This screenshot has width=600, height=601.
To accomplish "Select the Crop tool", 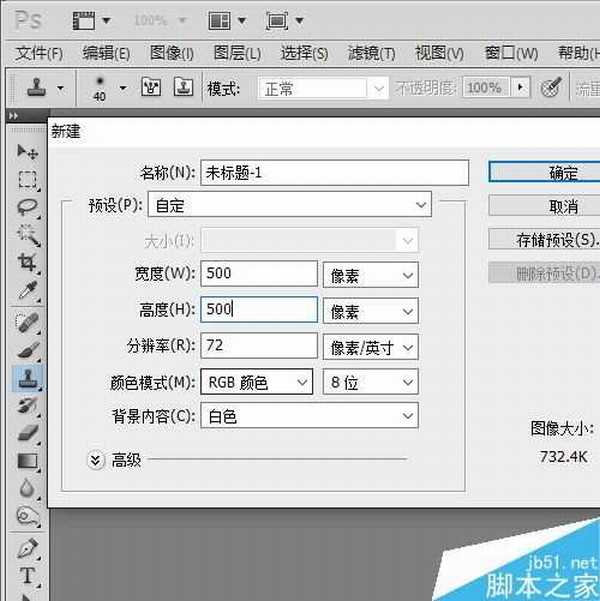I will [x=27, y=264].
